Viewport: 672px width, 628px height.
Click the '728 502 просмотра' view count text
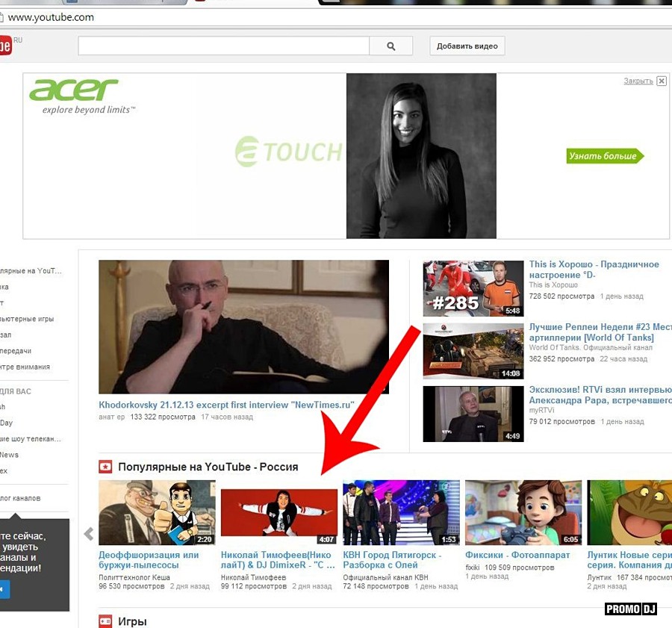click(561, 296)
